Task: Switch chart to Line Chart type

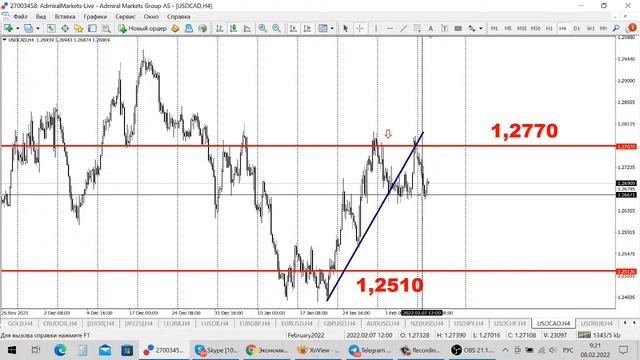Action: pyautogui.click(x=247, y=28)
